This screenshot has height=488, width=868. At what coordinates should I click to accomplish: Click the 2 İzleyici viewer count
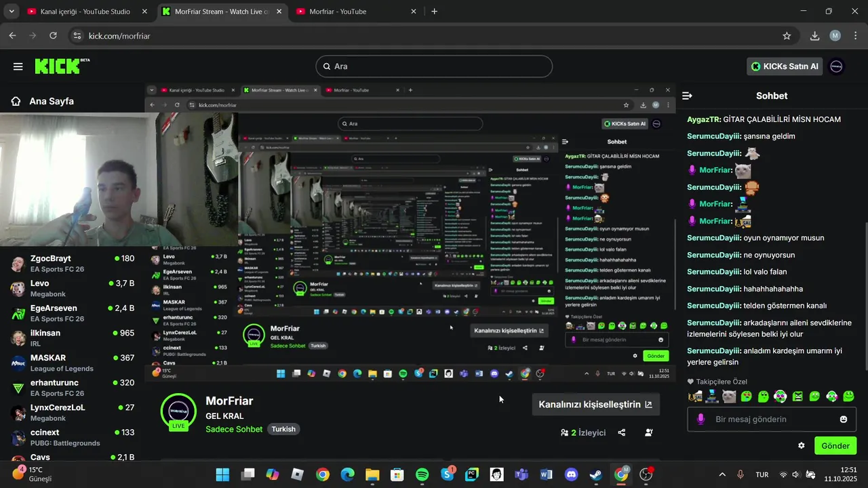coord(583,432)
